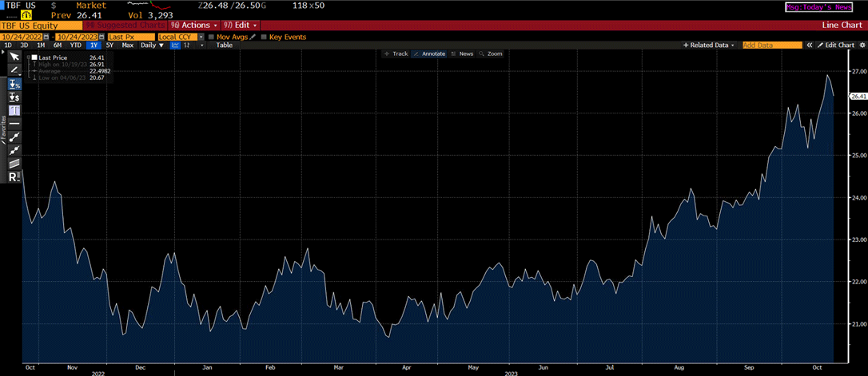Click the Add Data input field
This screenshot has width=868, height=376.
tap(772, 46)
